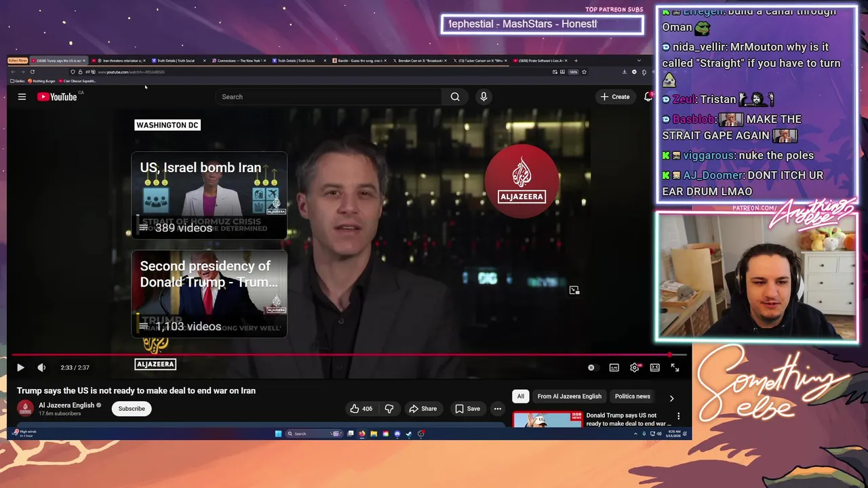Viewport: 868px width, 488px height.
Task: Open the Nothing Burger bookmark
Action: [x=41, y=81]
